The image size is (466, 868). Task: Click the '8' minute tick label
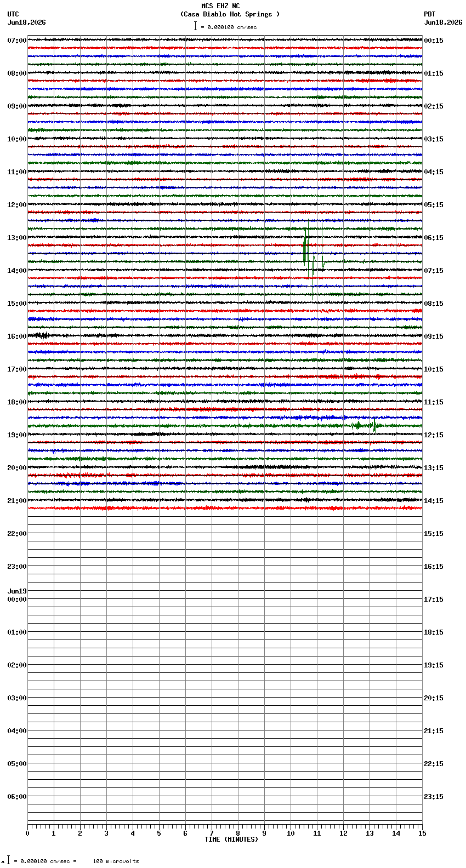tap(238, 833)
